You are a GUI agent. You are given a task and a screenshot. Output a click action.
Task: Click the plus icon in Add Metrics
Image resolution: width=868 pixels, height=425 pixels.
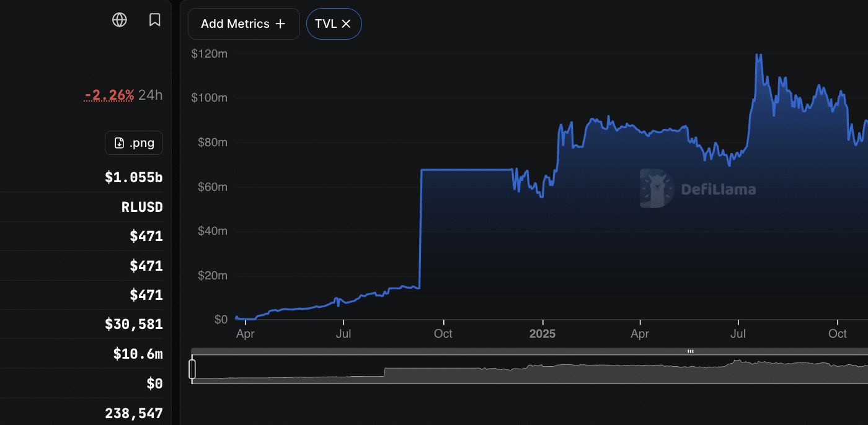point(280,24)
